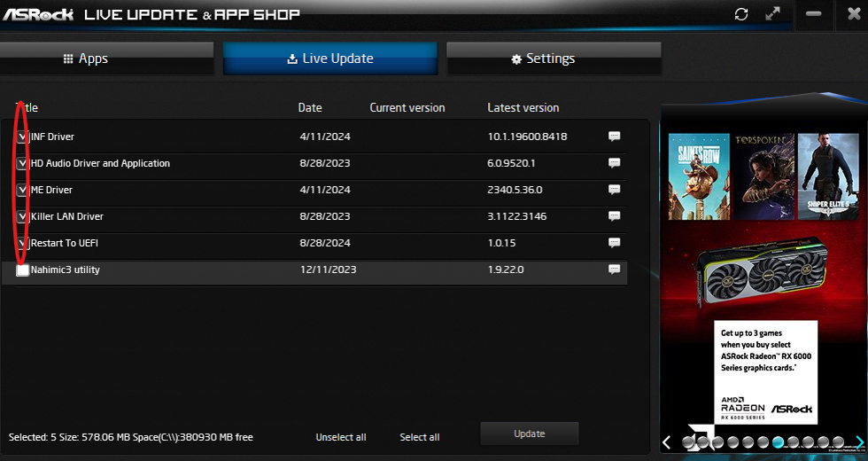Viewport: 868px width, 461px height.
Task: Select the INF Driver row title
Action: [52, 137]
